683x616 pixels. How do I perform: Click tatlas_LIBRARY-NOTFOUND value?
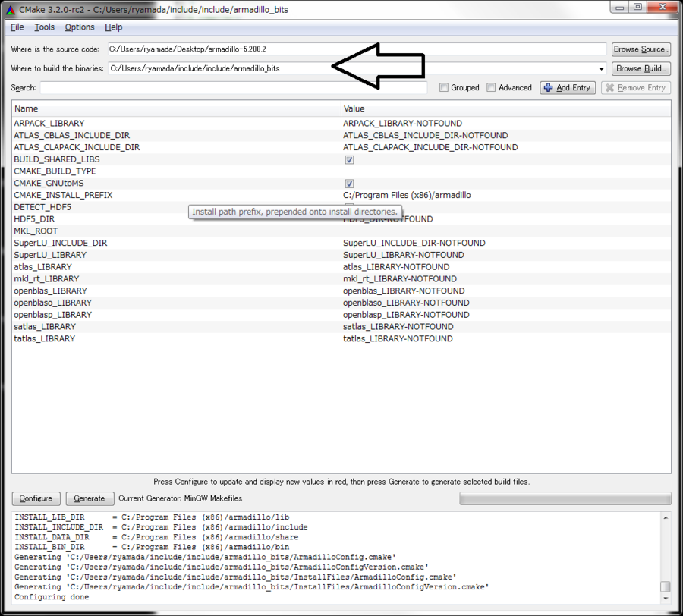coord(398,338)
